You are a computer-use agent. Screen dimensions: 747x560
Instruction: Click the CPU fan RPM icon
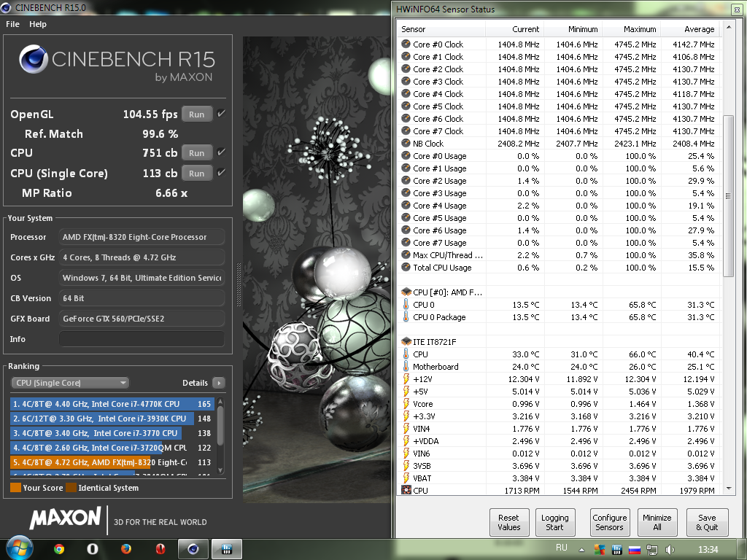[406, 490]
